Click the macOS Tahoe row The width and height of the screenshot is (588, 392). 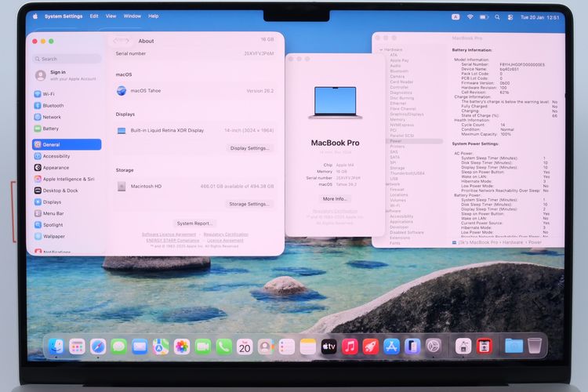click(195, 91)
